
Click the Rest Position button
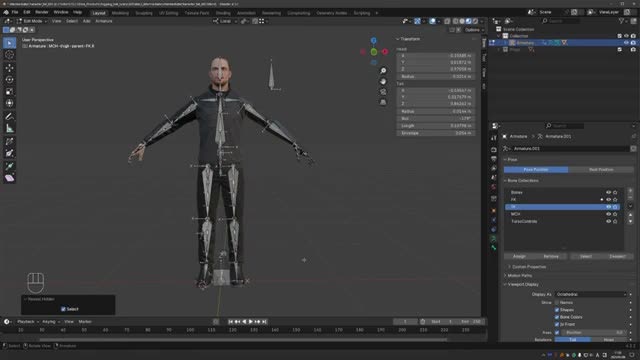click(x=601, y=169)
